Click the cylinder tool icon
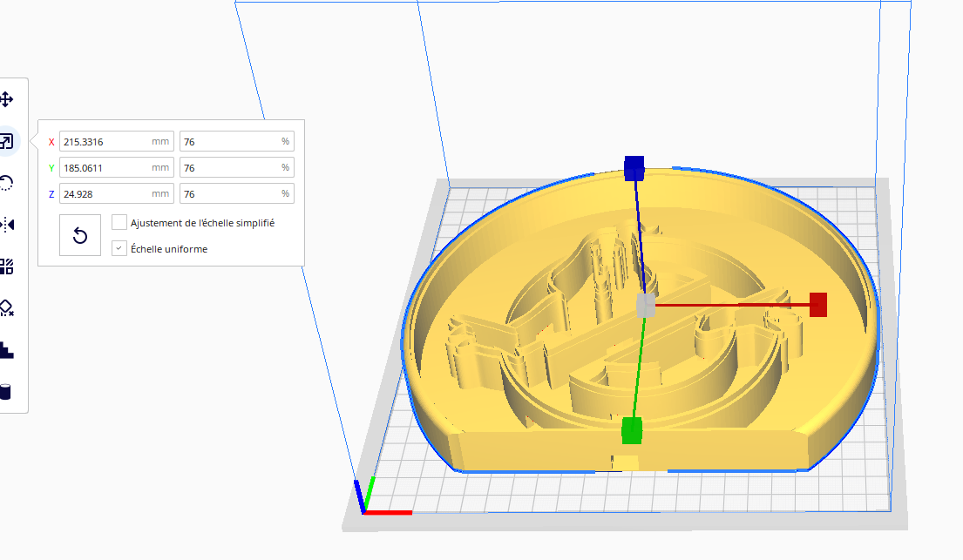The image size is (963, 560). (6, 391)
